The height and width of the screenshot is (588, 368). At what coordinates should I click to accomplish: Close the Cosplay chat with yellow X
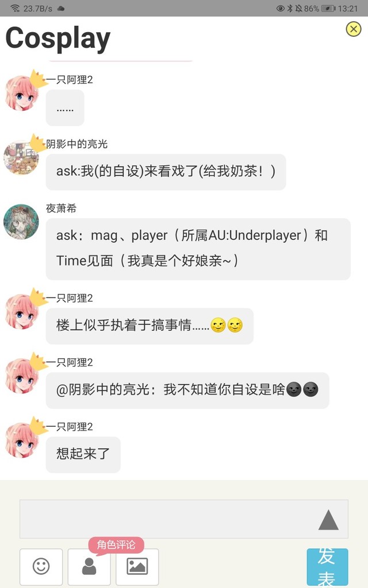click(x=354, y=29)
